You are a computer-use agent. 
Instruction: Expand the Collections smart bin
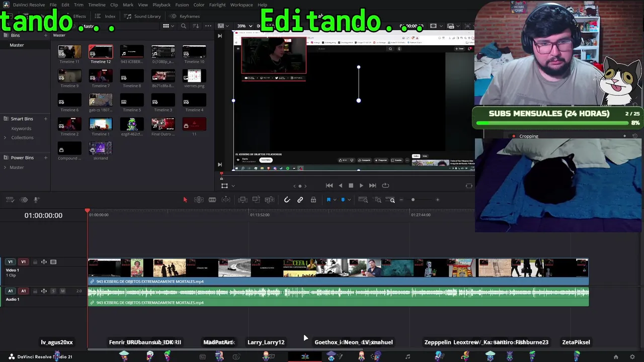[x=5, y=138]
